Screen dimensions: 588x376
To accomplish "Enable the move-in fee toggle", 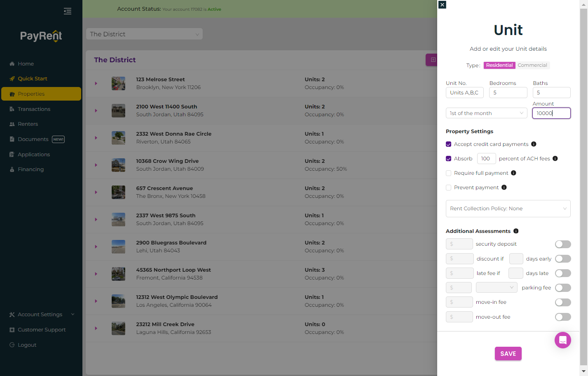I will pos(563,303).
